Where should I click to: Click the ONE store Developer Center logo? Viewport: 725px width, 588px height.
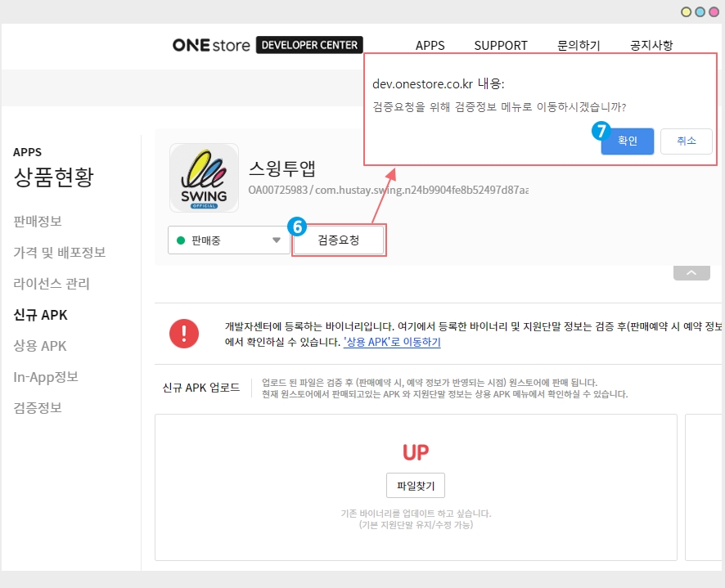267,45
